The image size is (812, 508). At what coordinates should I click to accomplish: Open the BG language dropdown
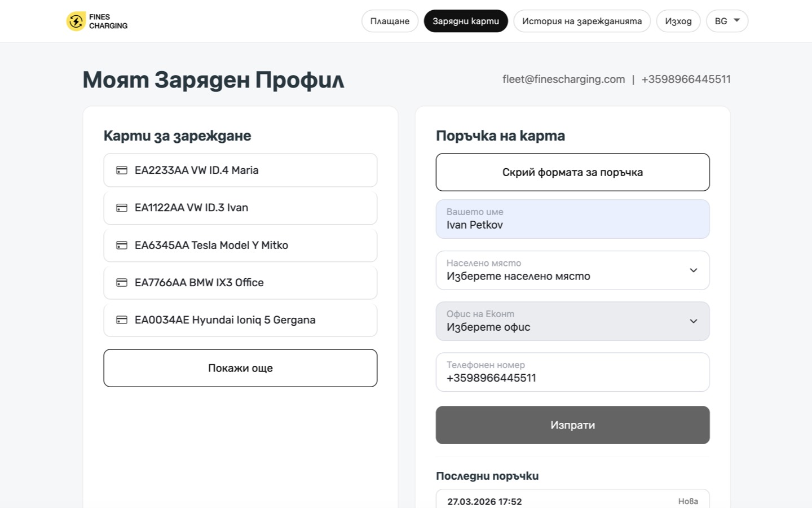point(726,21)
